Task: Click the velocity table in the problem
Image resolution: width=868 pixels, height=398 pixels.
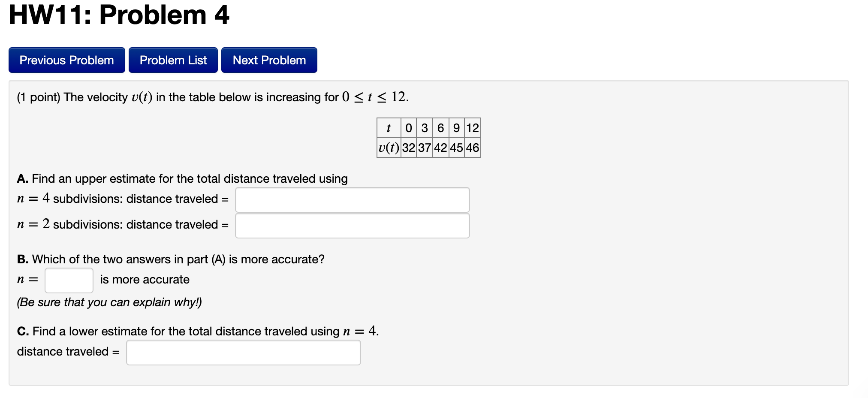Action: [428, 137]
